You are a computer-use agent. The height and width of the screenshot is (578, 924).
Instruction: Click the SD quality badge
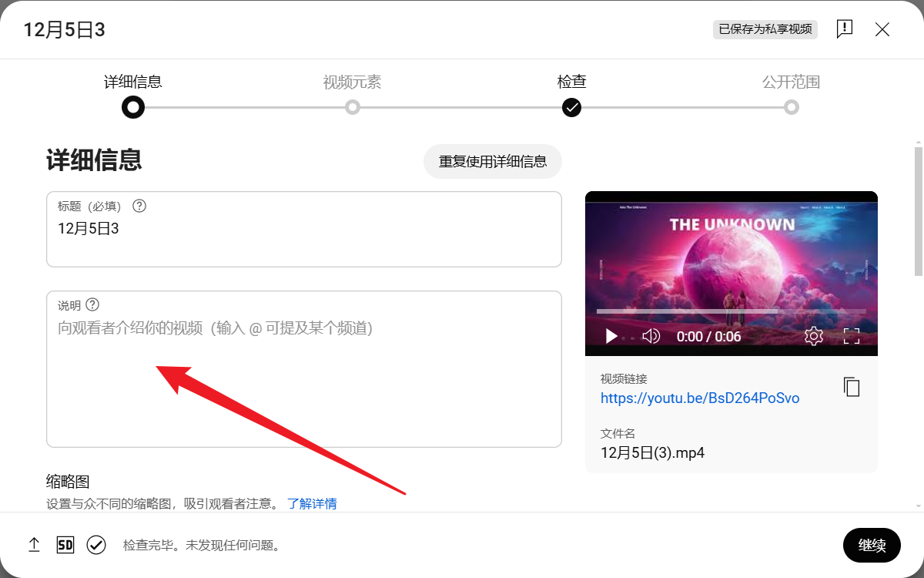[x=65, y=545]
